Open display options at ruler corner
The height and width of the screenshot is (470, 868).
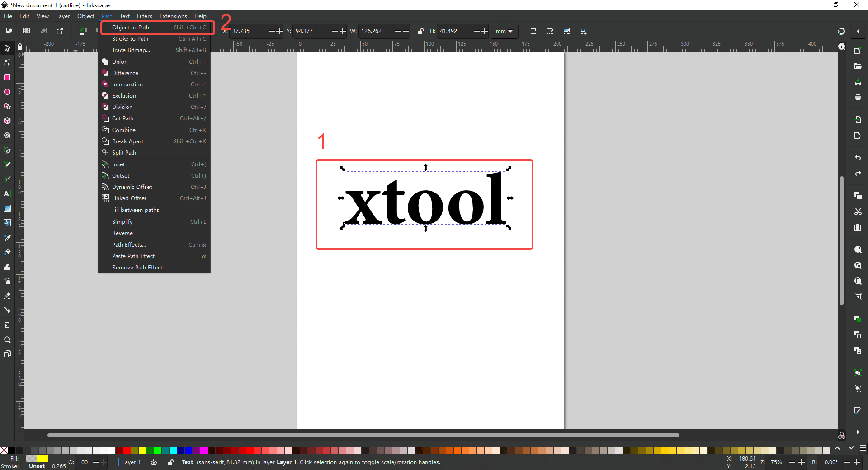[841, 47]
